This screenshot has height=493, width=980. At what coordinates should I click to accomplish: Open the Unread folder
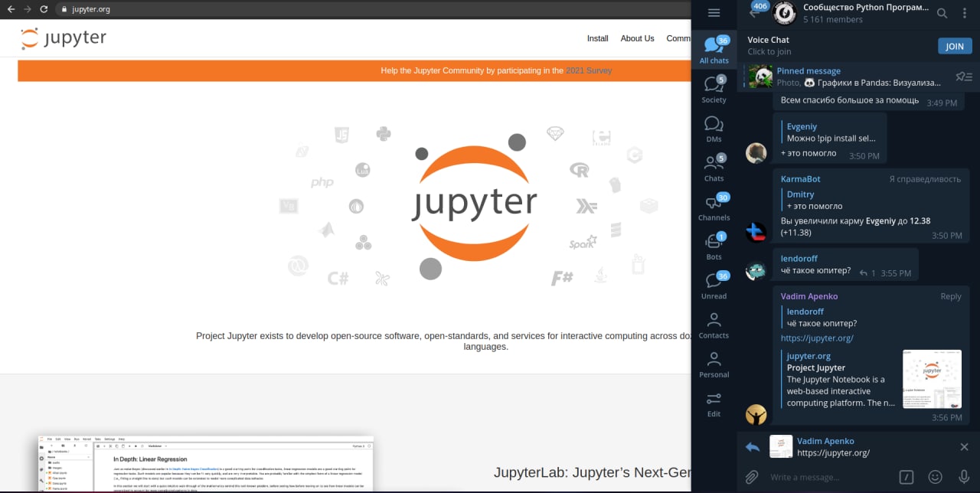pos(714,286)
